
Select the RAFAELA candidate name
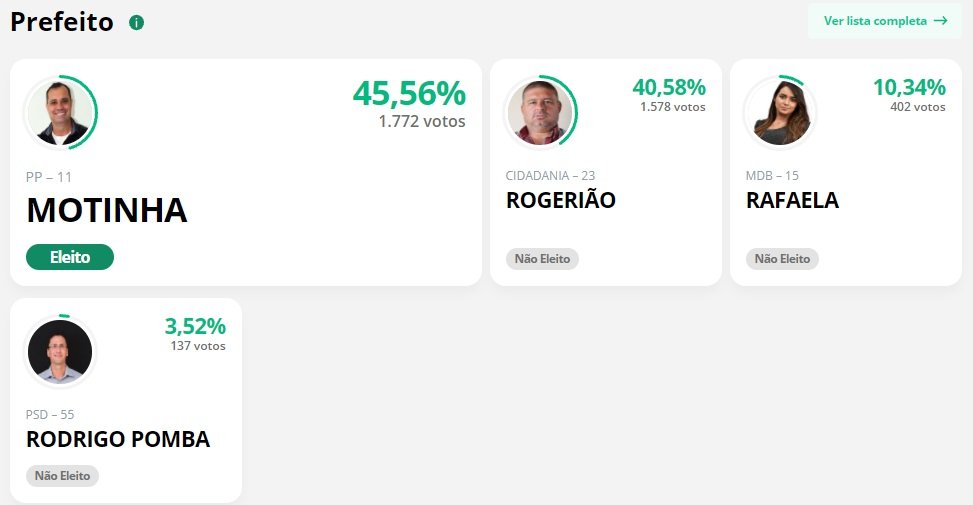tap(792, 200)
